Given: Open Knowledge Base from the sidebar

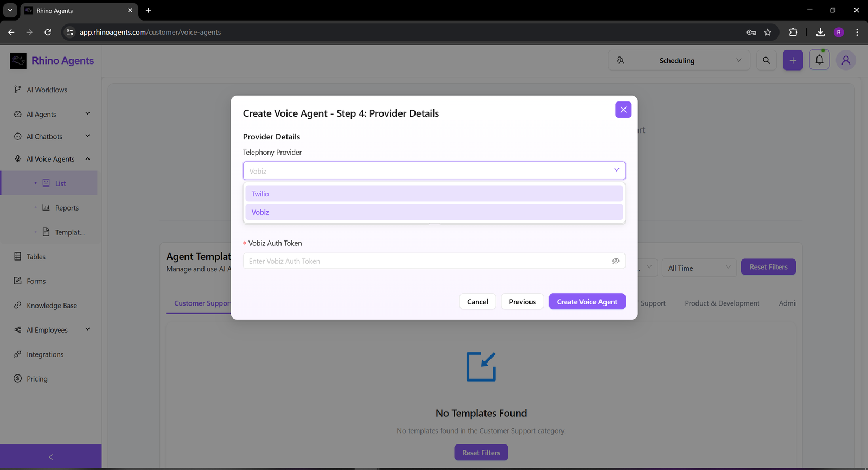Looking at the screenshot, I should coord(52,306).
